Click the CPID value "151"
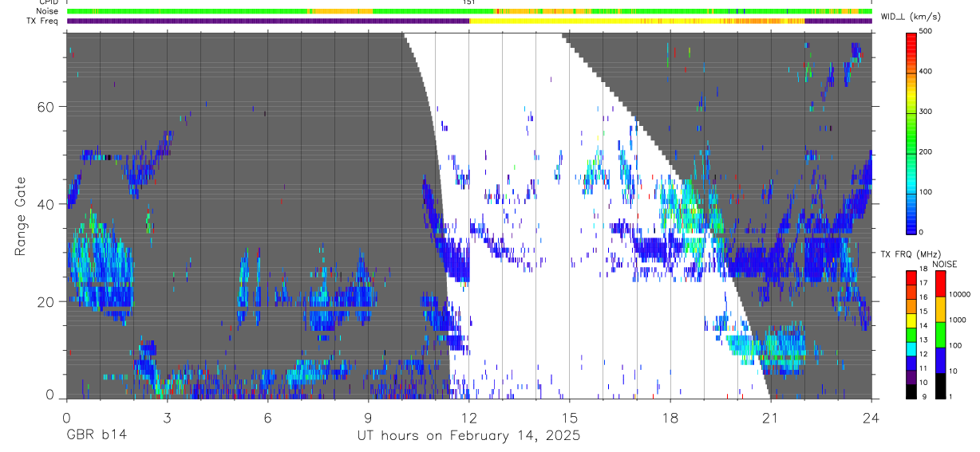Viewport: 980px width, 452px height. [x=468, y=2]
